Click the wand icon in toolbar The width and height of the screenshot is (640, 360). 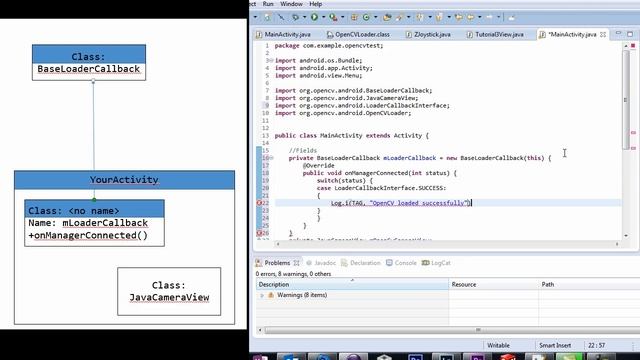[281, 17]
